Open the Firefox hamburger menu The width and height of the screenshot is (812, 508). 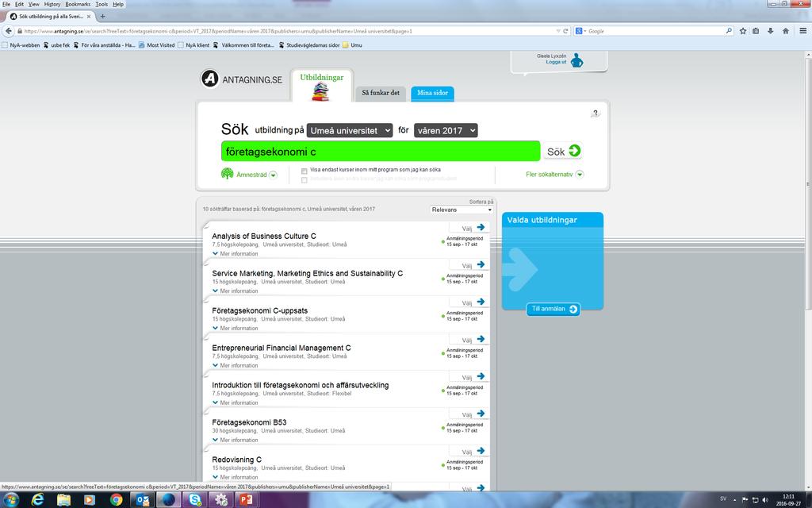coord(802,31)
